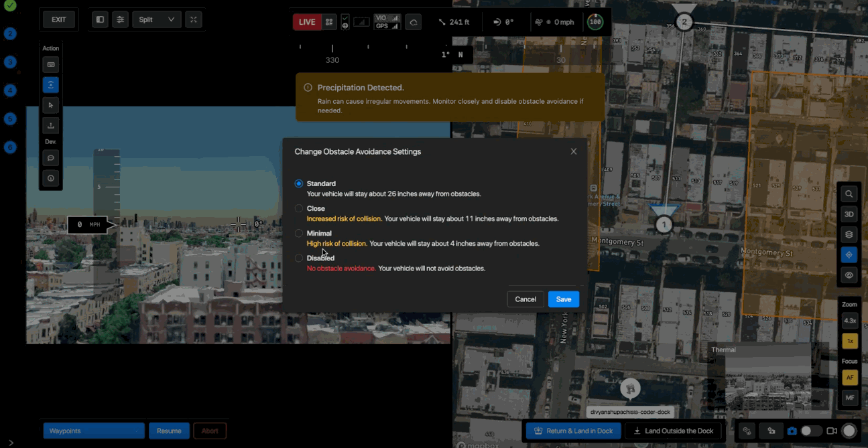The image size is (868, 448).
Task: Click the EXIT button
Action: click(59, 19)
